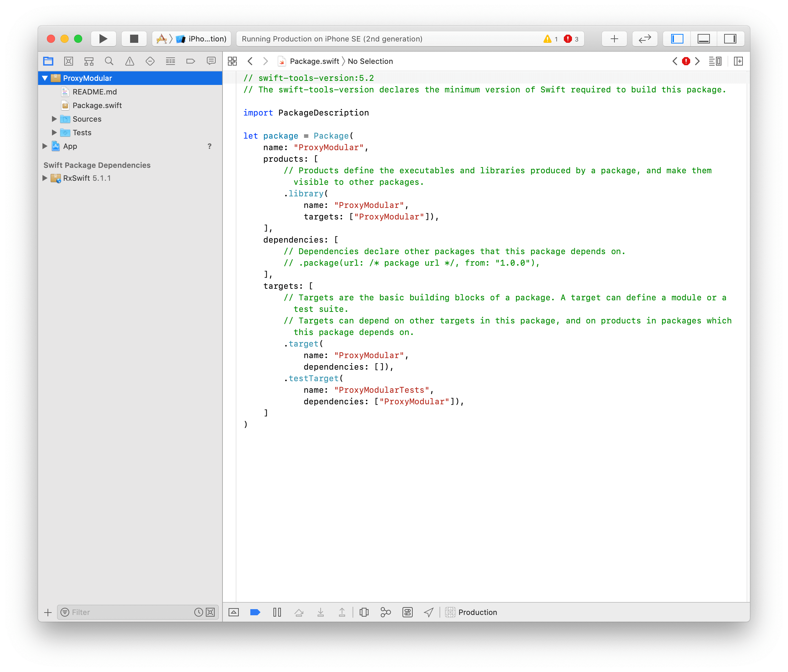
Task: Open editor options lines menu
Action: click(715, 61)
